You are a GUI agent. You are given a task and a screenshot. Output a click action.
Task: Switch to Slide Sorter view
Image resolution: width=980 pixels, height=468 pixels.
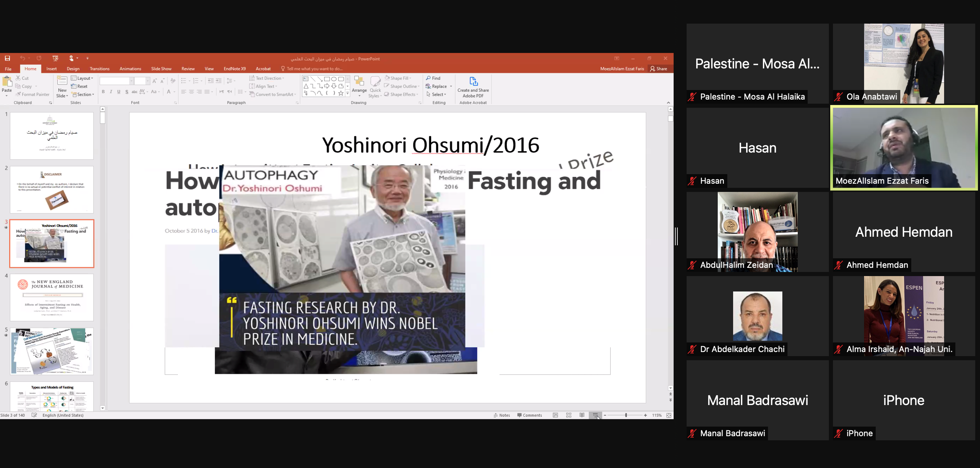pyautogui.click(x=569, y=415)
